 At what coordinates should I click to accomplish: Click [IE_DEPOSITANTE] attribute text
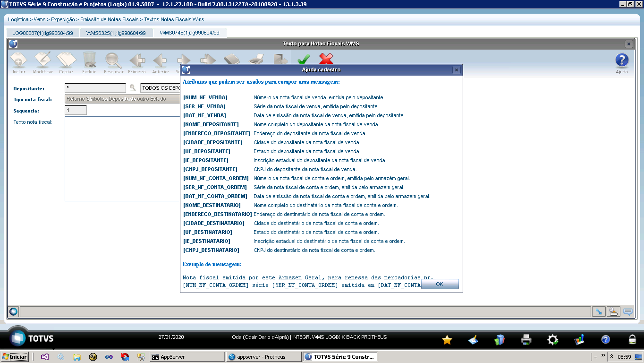[205, 160]
